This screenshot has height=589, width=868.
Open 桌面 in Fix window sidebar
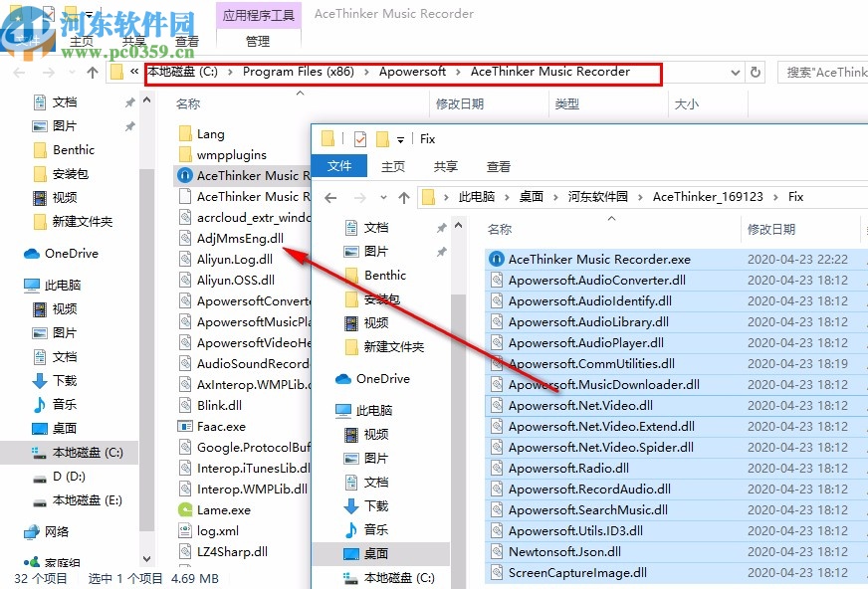pos(376,553)
